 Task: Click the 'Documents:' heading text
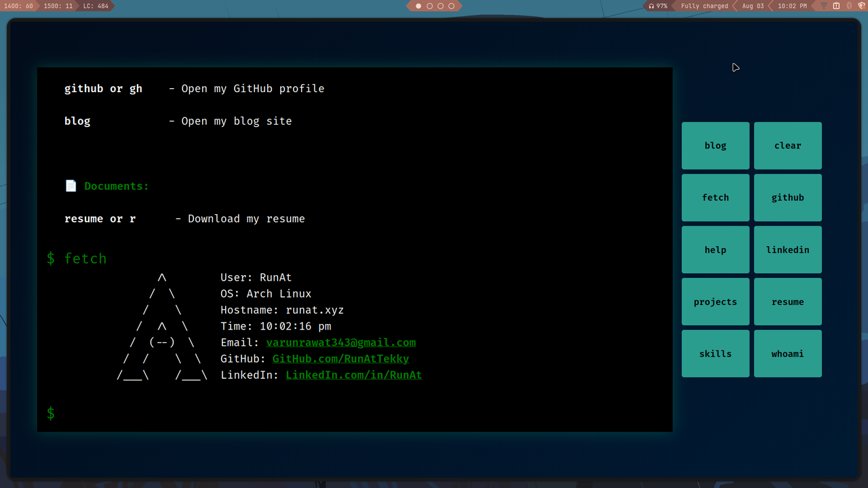117,186
